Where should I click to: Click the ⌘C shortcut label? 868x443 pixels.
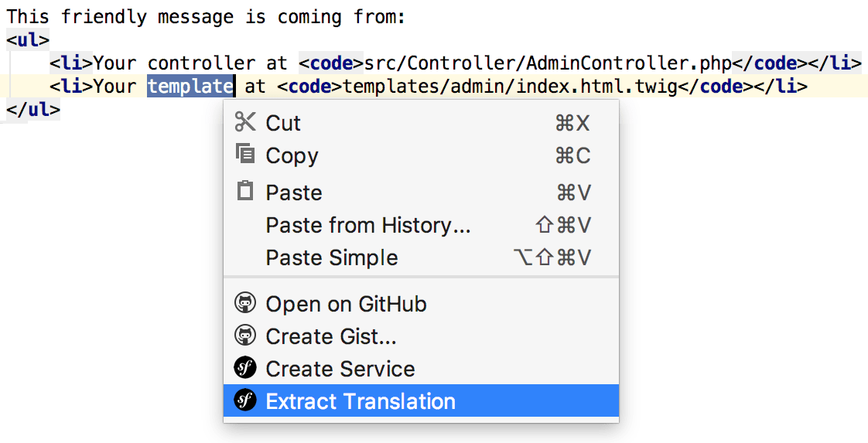click(573, 156)
